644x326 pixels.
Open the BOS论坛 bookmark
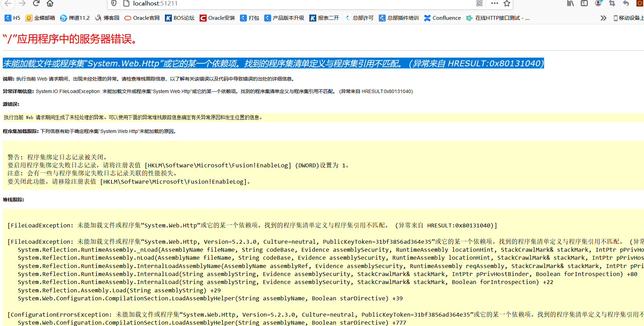click(x=179, y=18)
